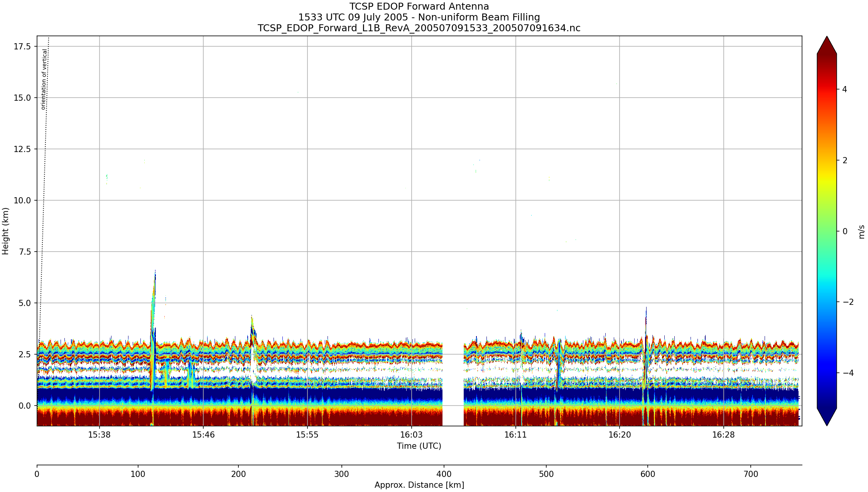Click the 'orientation of vertical' annotation

pos(44,79)
